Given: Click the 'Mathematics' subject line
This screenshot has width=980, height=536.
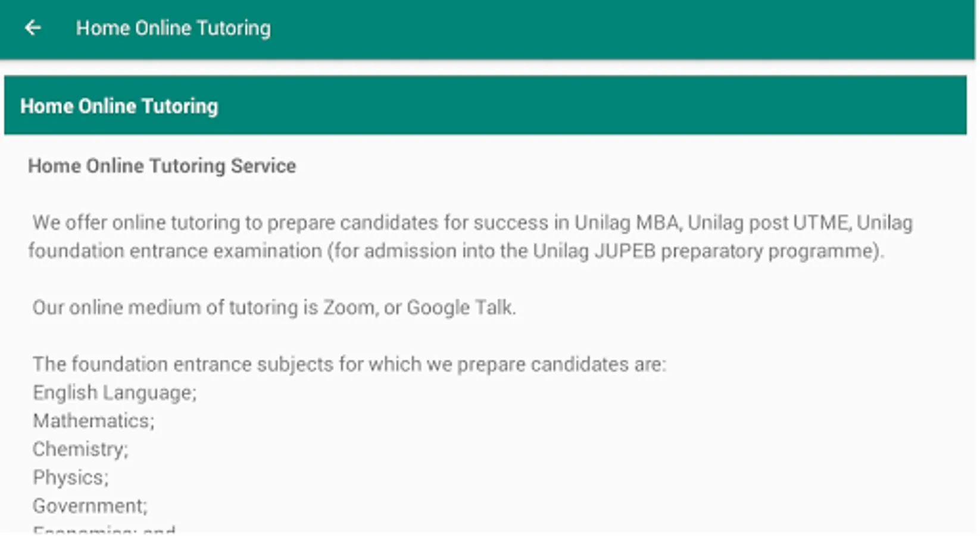Looking at the screenshot, I should (93, 420).
